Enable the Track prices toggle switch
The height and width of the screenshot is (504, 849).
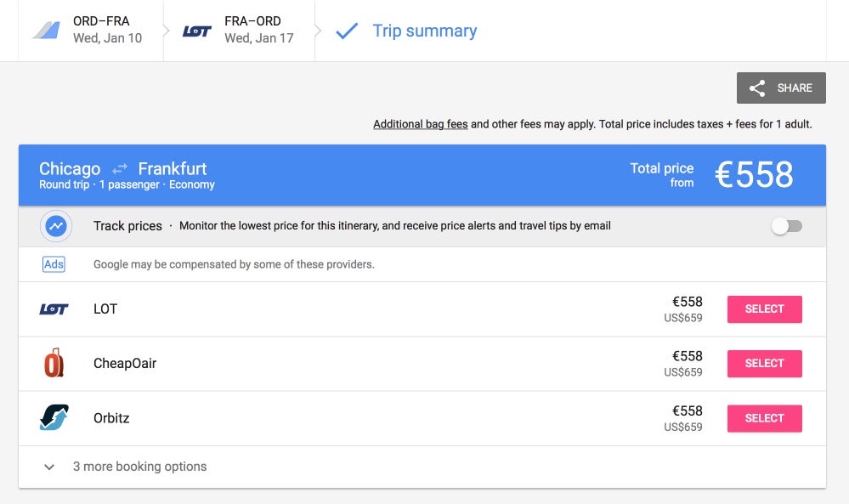[787, 226]
